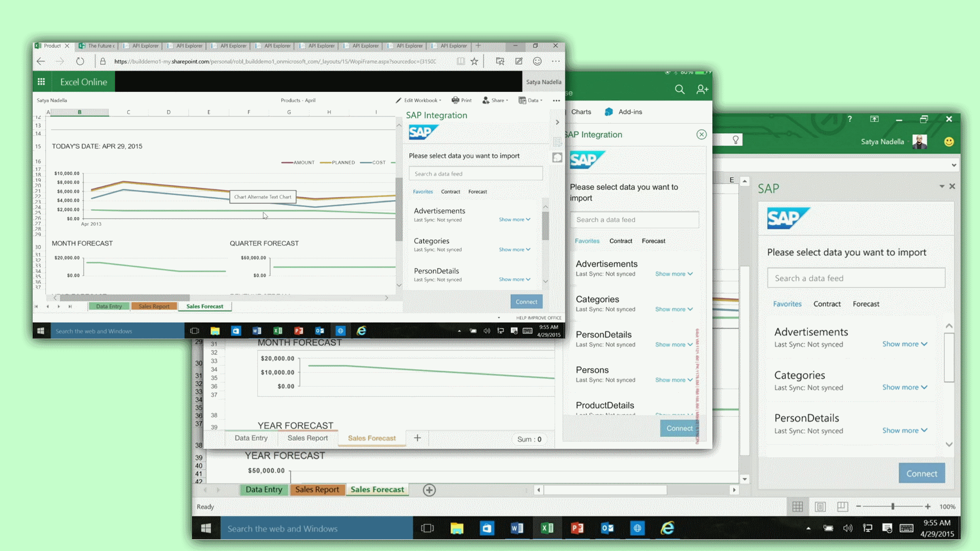Close the SAP task pane in desktop Excel
This screenshot has height=551, width=980.
[952, 186]
